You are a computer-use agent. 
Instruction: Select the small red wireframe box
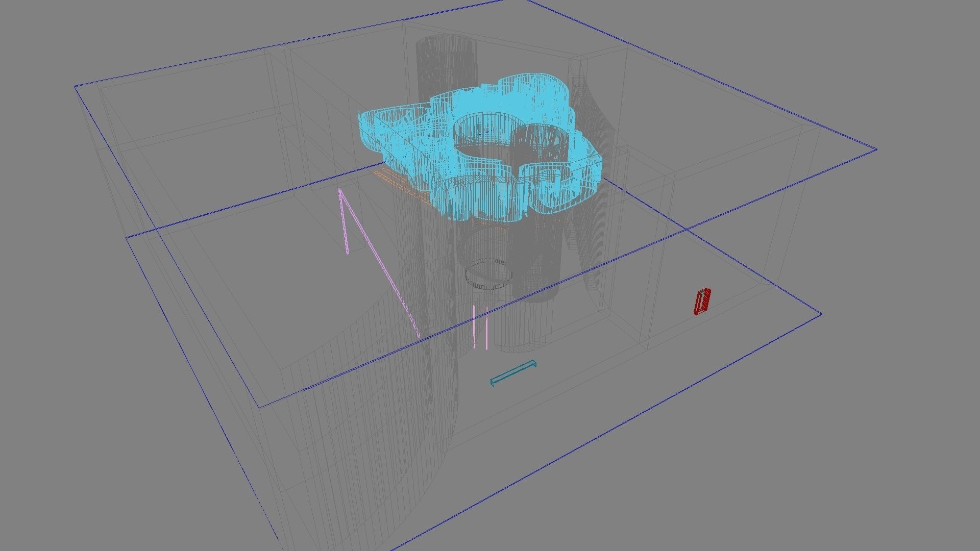click(x=702, y=302)
